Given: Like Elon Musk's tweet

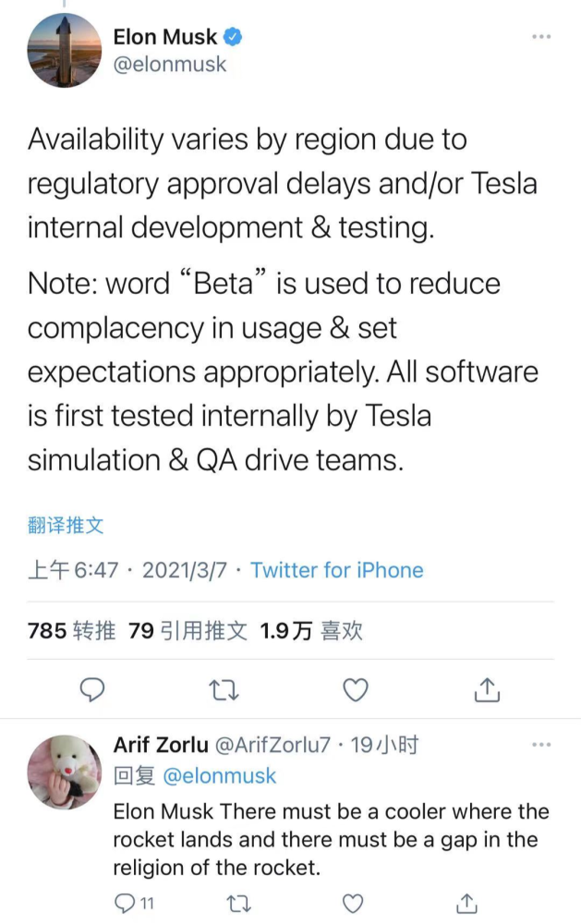Looking at the screenshot, I should click(356, 689).
